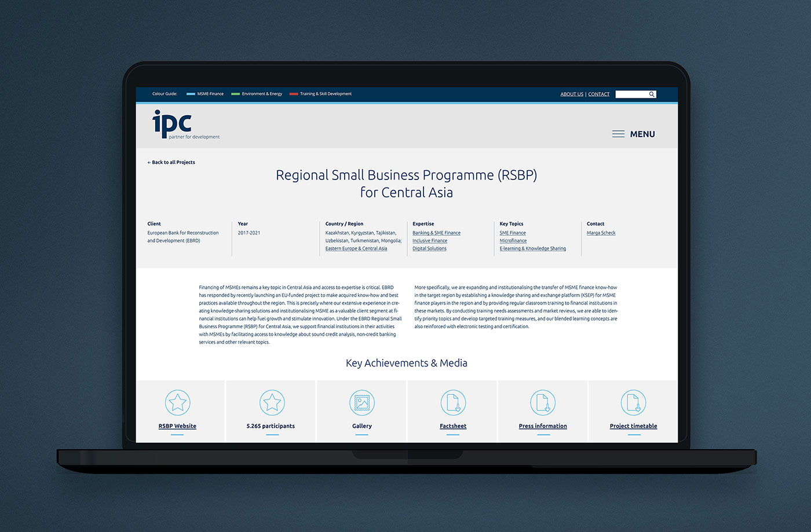Click the RSBP Website star icon

[177, 402]
